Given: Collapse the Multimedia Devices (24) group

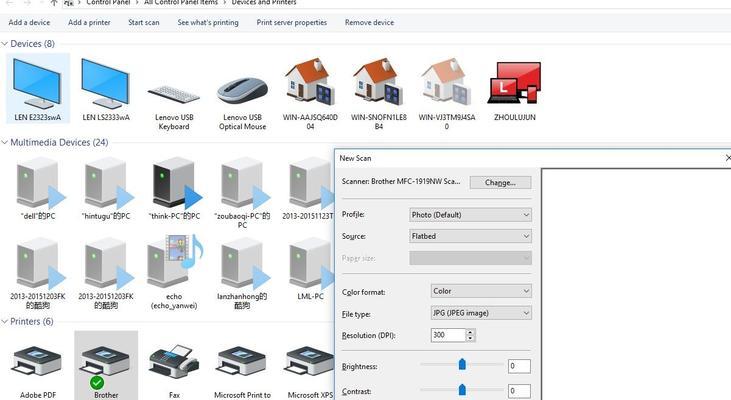Looking at the screenshot, I should tap(4, 143).
